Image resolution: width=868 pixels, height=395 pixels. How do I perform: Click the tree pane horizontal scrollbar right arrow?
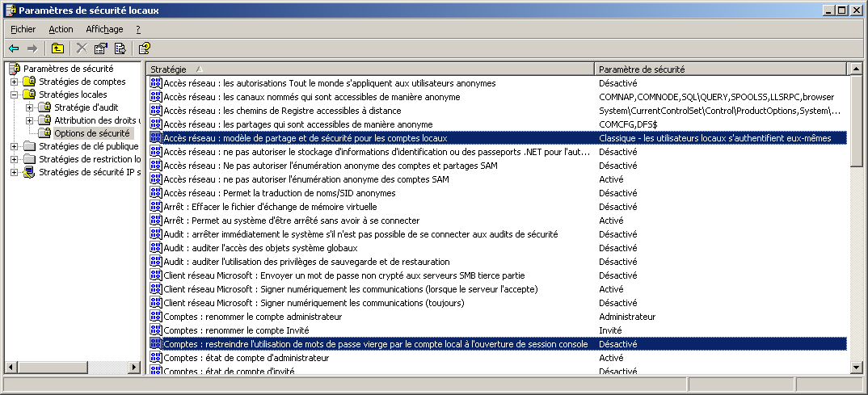[x=134, y=367]
